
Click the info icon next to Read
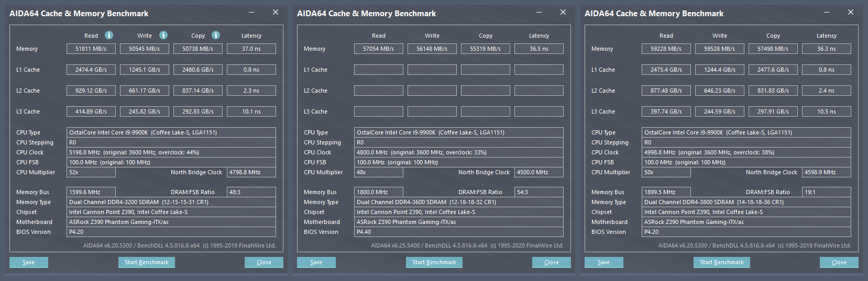tap(109, 35)
